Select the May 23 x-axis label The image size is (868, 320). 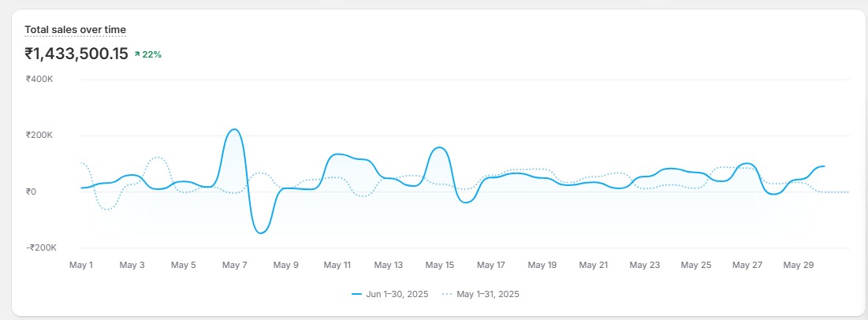[x=644, y=266]
